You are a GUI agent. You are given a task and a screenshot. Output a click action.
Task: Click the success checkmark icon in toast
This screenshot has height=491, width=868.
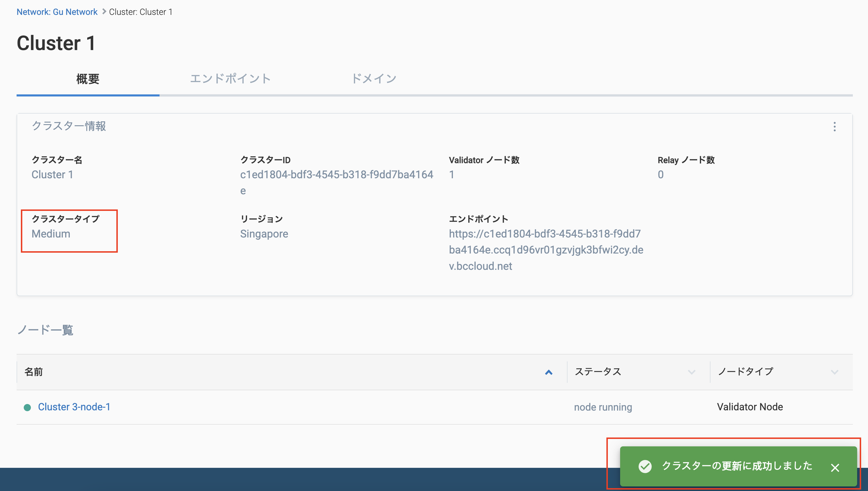pos(645,466)
